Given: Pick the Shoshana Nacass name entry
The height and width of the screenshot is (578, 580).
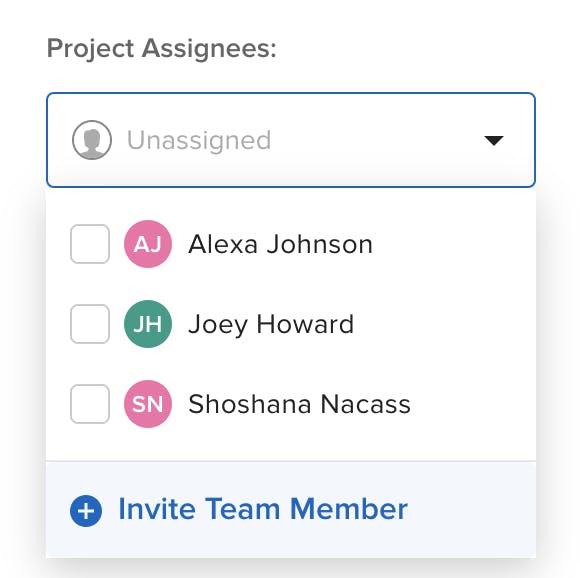Looking at the screenshot, I should click(299, 404).
